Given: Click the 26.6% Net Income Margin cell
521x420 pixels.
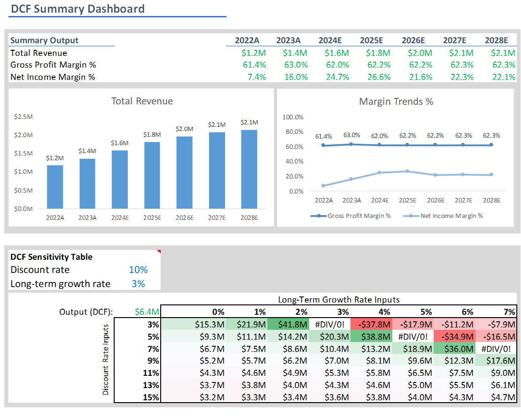Looking at the screenshot, I should point(371,77).
